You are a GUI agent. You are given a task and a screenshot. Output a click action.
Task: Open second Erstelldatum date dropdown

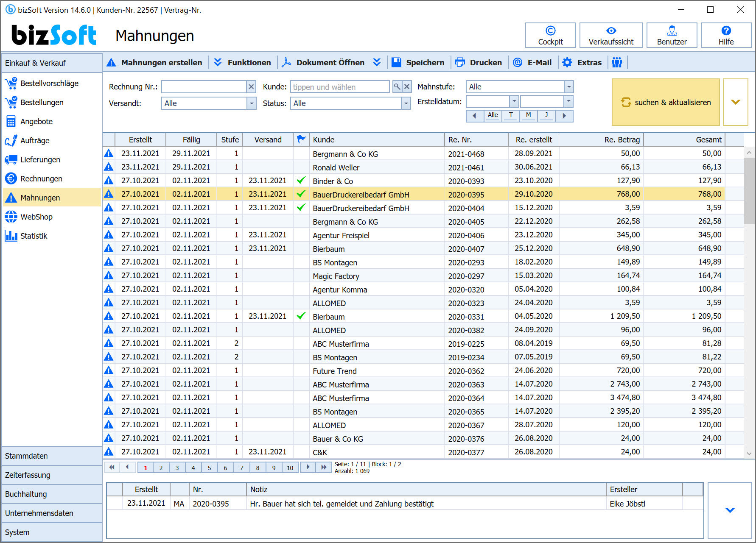pos(568,101)
